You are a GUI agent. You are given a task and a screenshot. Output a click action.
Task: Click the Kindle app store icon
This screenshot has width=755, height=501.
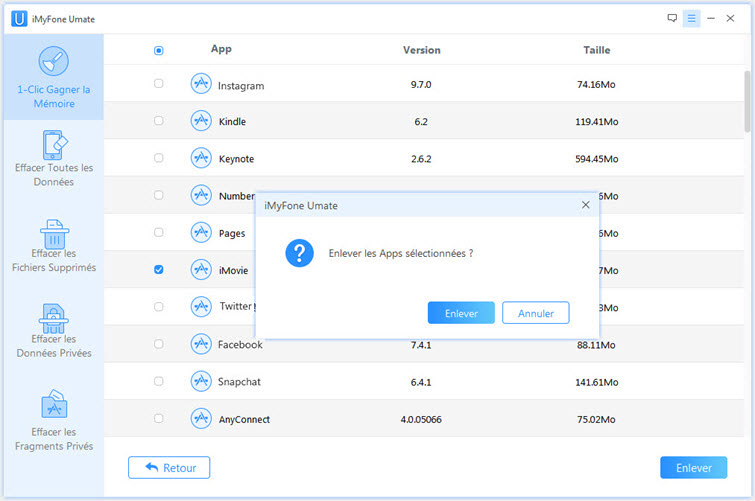[201, 121]
